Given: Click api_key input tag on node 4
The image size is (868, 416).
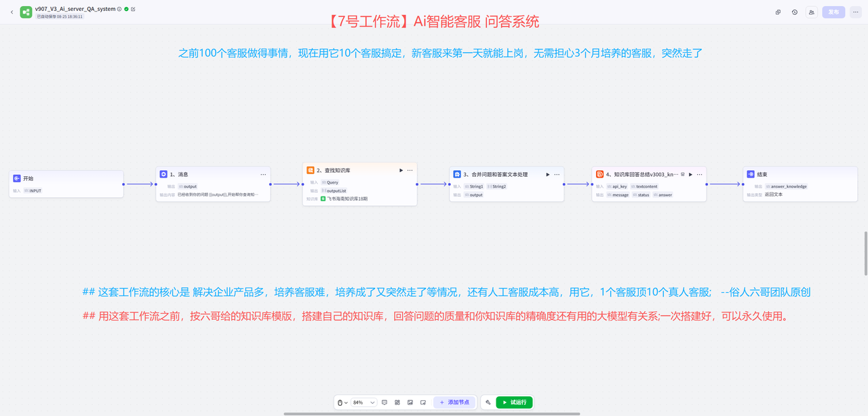Looking at the screenshot, I should (x=617, y=186).
